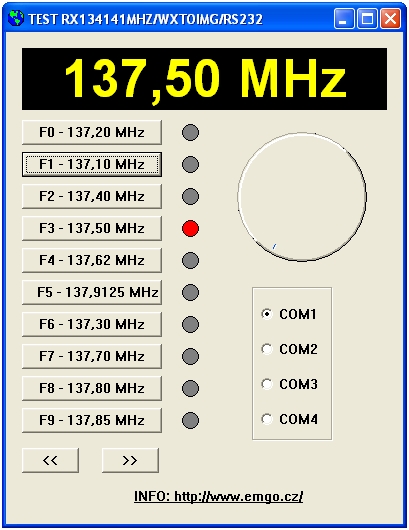Click the gray indicator beside F9
This screenshot has height=530, width=409.
coord(190,420)
